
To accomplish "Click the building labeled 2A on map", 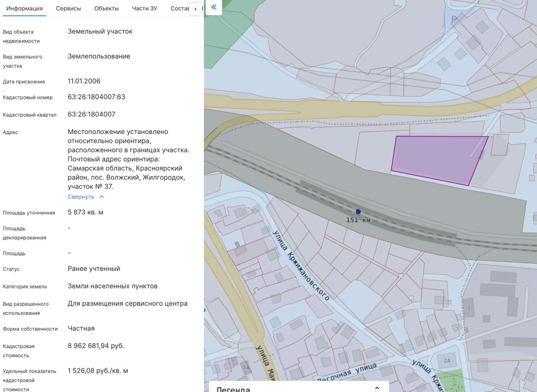I will pos(447,361).
